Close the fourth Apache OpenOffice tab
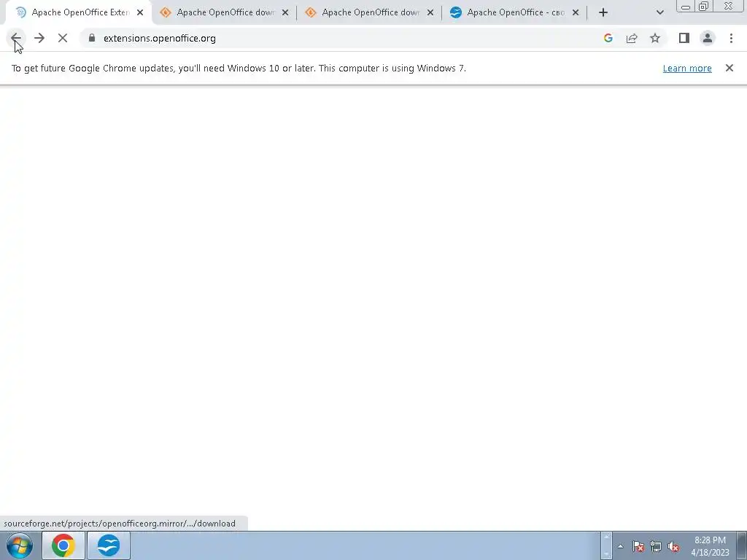This screenshot has width=747, height=560. [x=576, y=13]
